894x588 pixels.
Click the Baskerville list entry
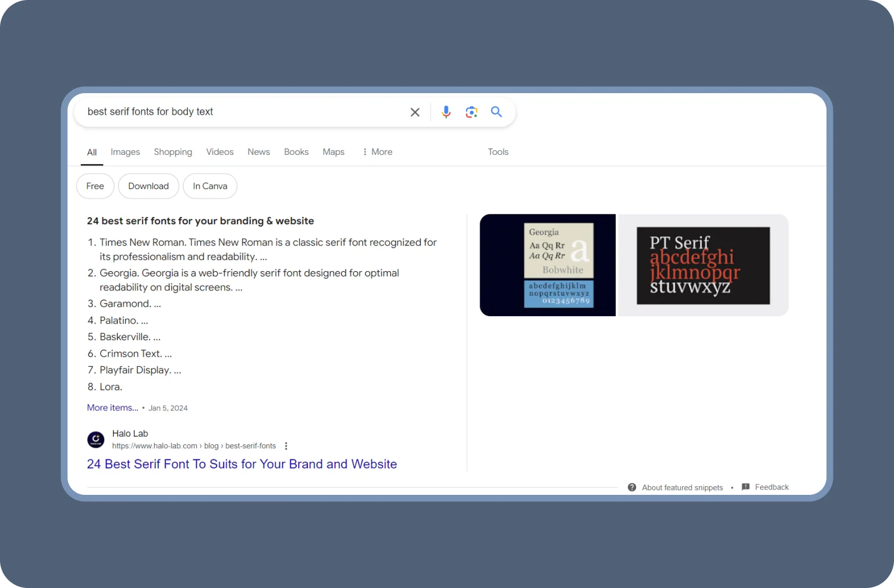pos(130,337)
